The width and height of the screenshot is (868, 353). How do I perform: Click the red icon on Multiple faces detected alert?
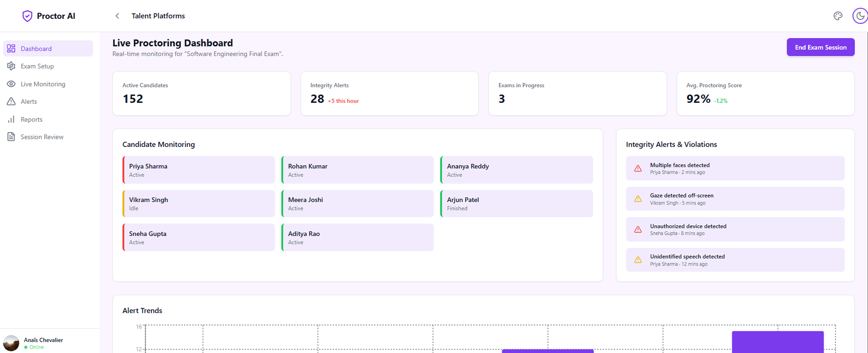pos(638,168)
